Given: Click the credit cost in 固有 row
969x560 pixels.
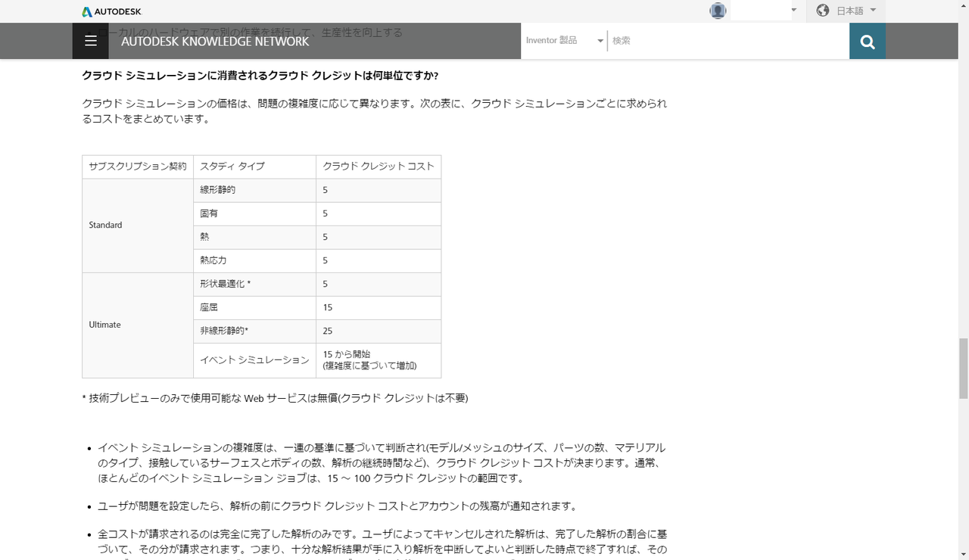Looking at the screenshot, I should (x=379, y=213).
